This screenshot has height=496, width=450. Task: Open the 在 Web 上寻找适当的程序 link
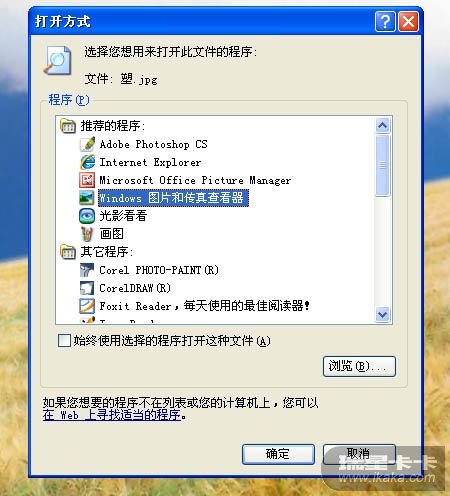[112, 415]
